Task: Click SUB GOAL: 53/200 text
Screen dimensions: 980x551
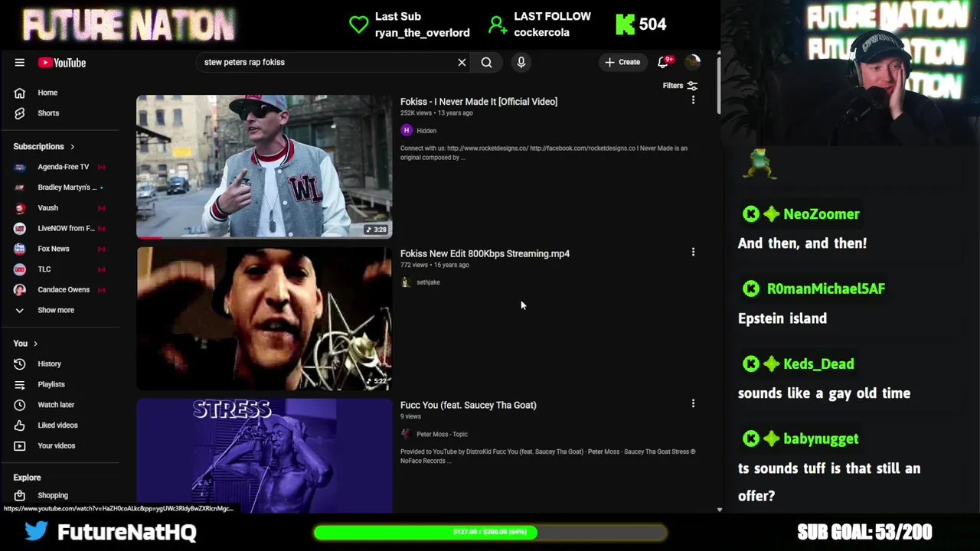Action: (864, 532)
